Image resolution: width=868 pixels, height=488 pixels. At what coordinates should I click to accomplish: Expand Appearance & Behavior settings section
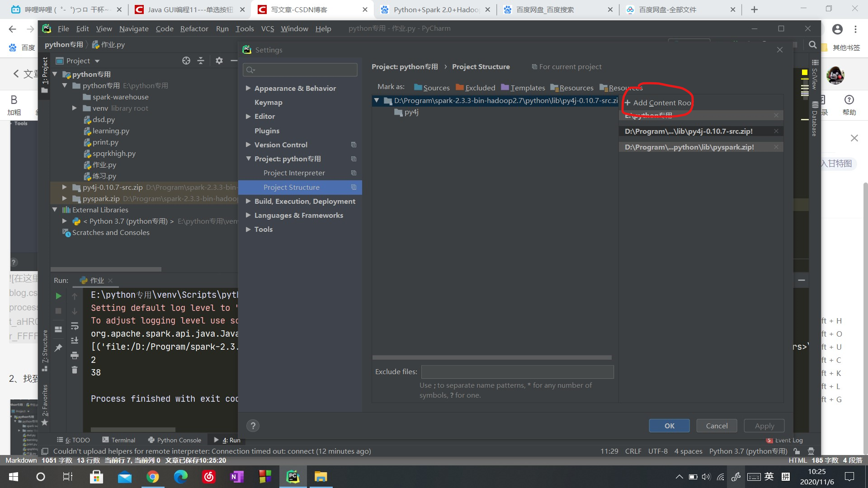pyautogui.click(x=248, y=88)
